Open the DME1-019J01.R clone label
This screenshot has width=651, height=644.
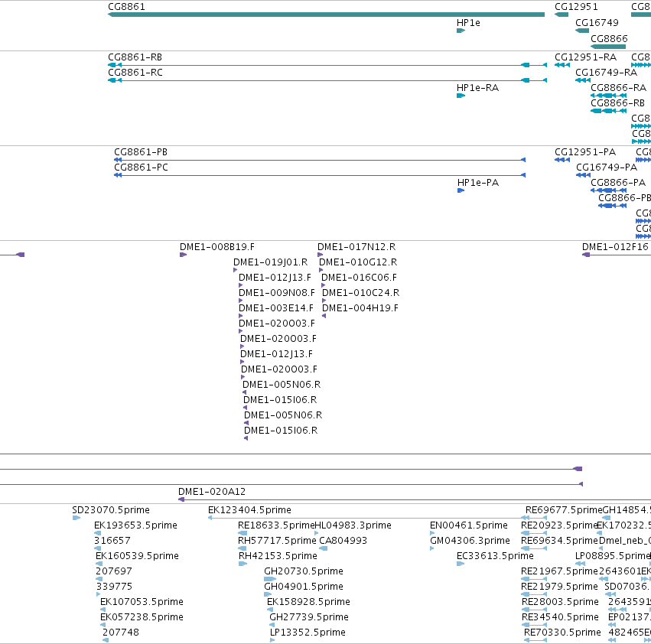(270, 262)
